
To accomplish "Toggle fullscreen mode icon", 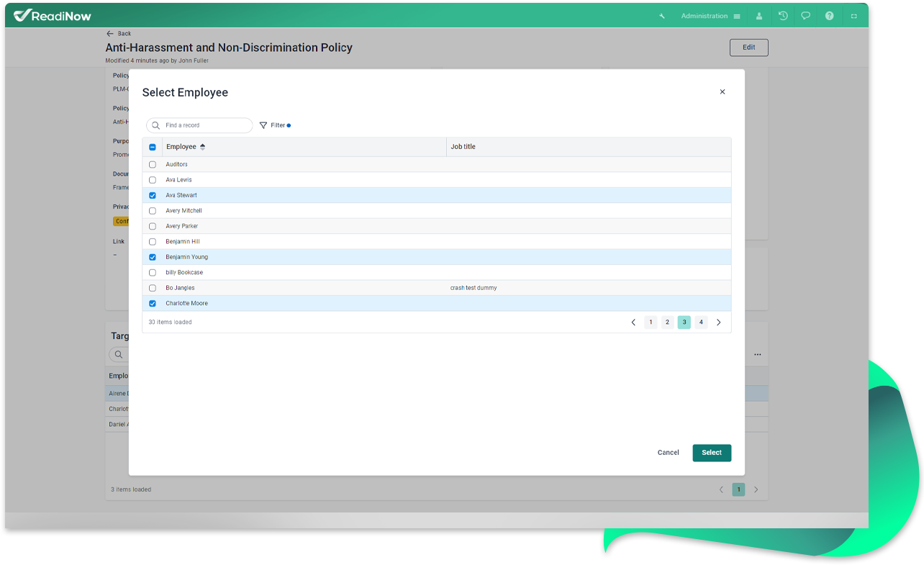I will tap(854, 16).
